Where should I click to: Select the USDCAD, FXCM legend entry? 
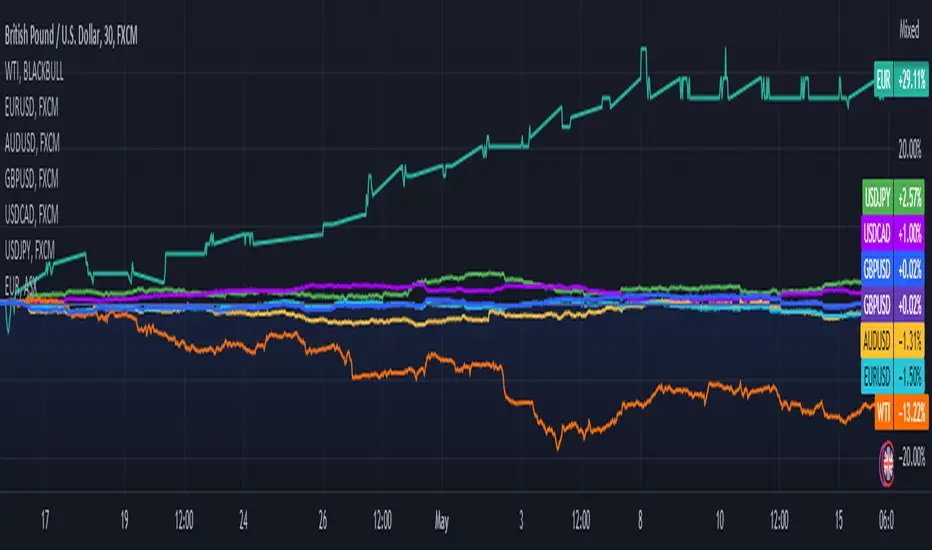(32, 215)
